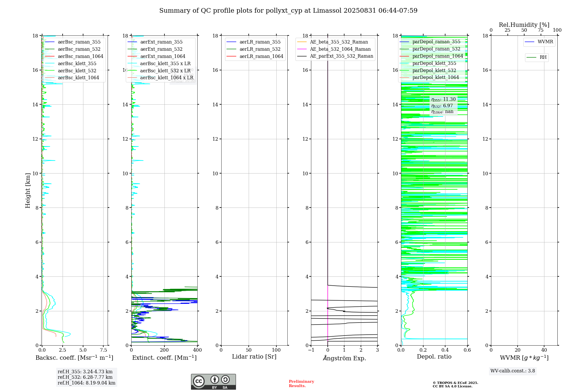Click legend entry aerExt_raman_1064
The image size is (577, 392).
(156, 56)
